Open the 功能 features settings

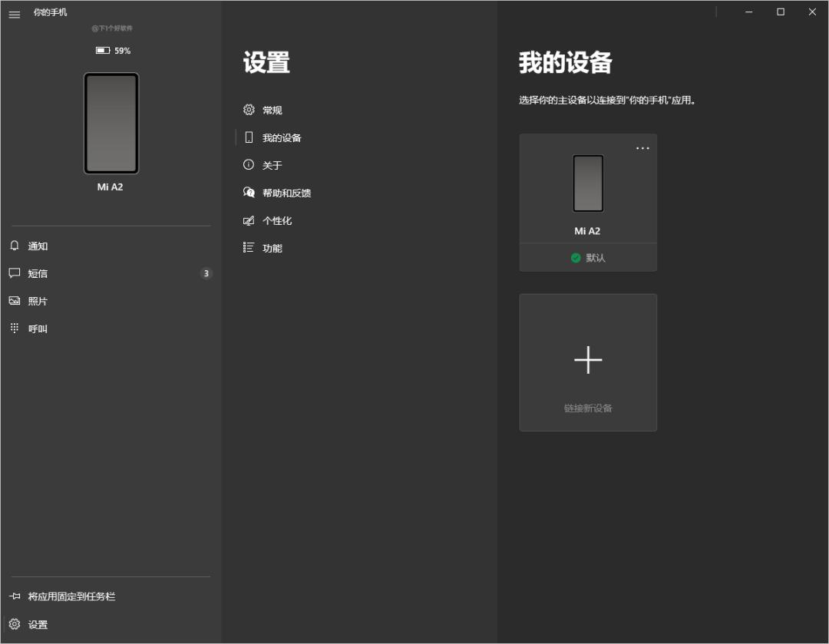coord(273,248)
